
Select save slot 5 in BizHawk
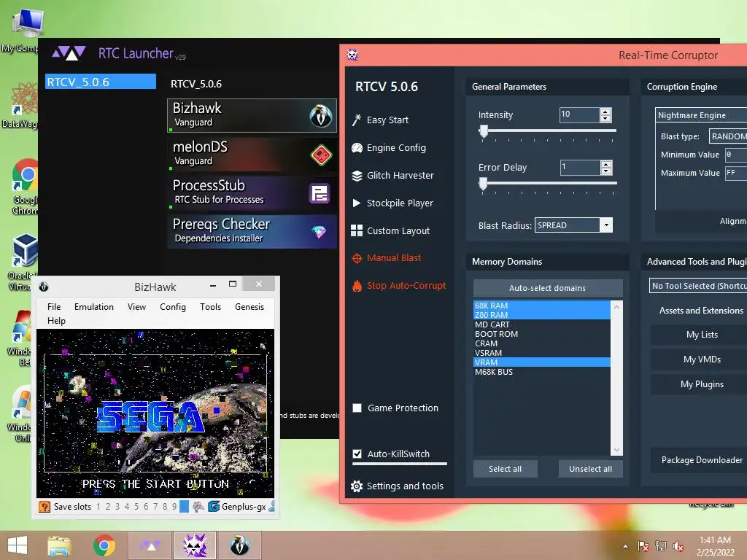136,507
